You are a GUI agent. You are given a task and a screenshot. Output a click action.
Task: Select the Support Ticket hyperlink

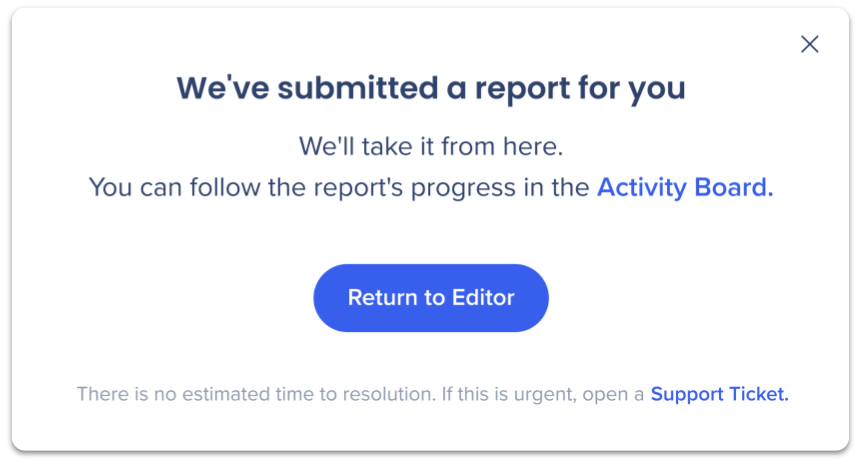(x=719, y=394)
